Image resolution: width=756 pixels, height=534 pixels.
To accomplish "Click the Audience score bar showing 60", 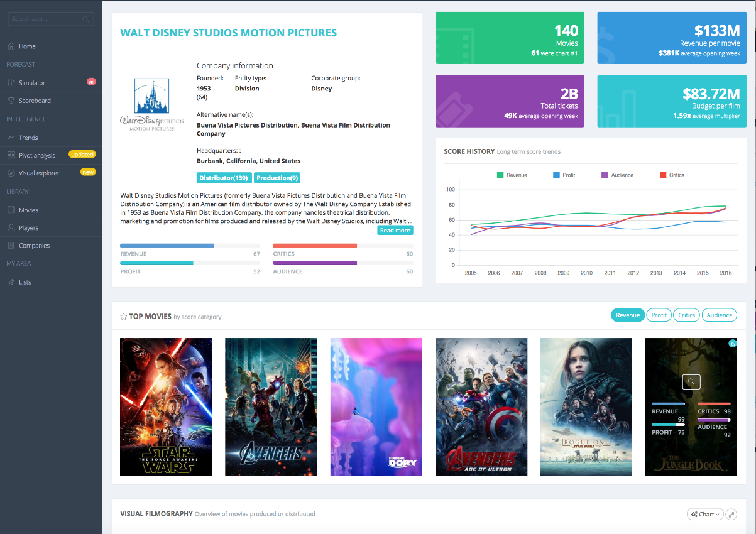I will click(x=342, y=263).
